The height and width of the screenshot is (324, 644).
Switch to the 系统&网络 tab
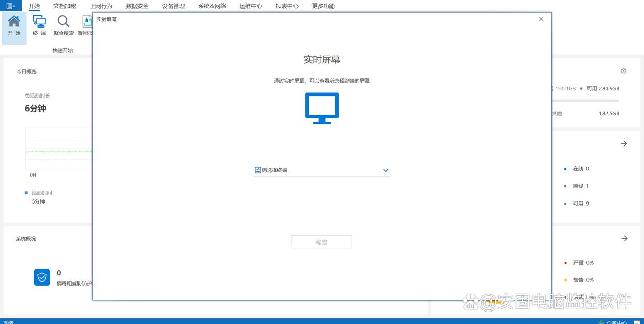click(212, 6)
